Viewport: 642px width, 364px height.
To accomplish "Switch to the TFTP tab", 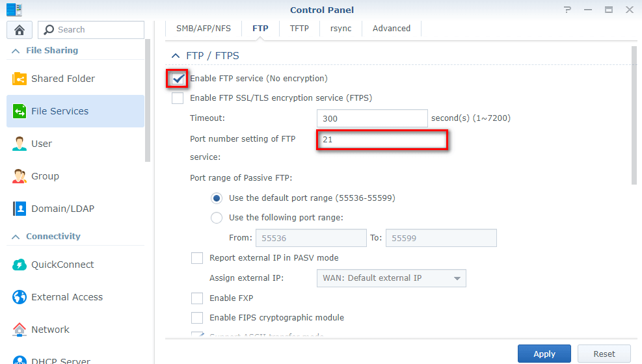I will pyautogui.click(x=299, y=29).
